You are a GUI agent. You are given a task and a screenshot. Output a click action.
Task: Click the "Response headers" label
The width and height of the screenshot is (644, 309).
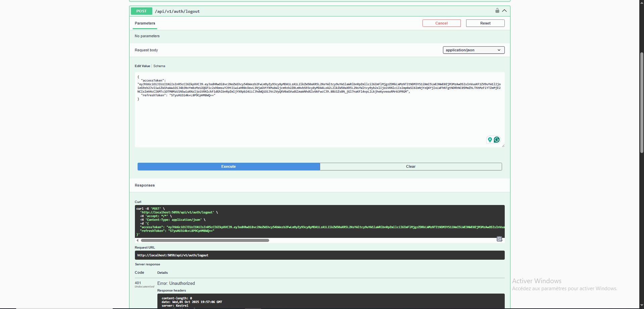point(171,291)
